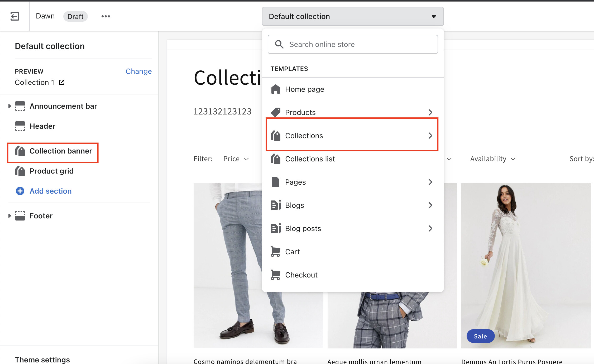Open the three-dot theme actions menu
Viewport: 594px width, 364px height.
[x=106, y=16]
